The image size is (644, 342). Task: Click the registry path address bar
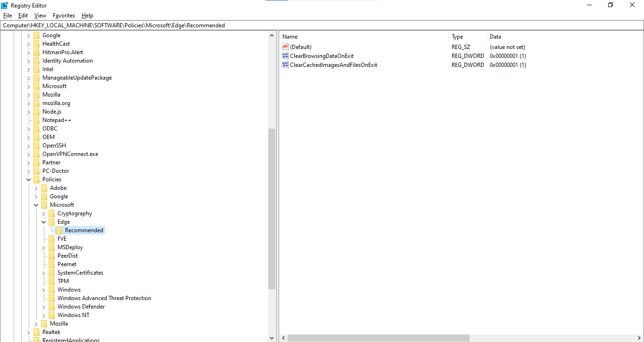click(322, 25)
